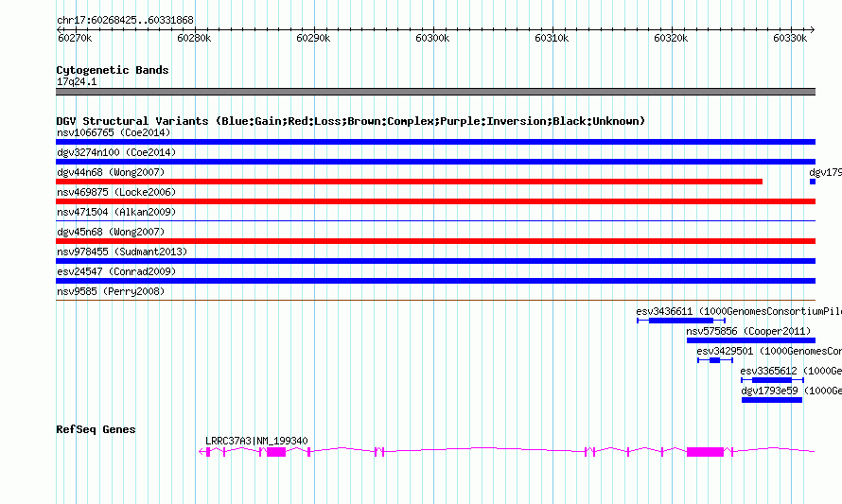
Task: Select the 17q24.1 band label
Action: pos(77,81)
